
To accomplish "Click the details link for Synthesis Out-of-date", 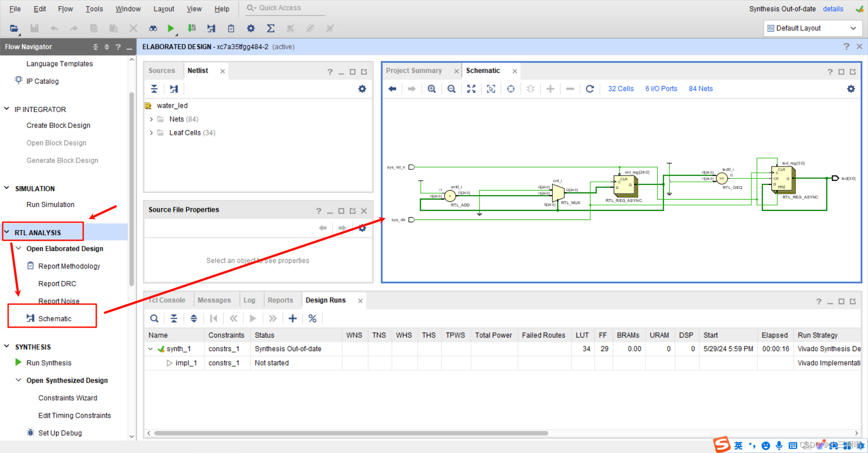I will point(833,9).
